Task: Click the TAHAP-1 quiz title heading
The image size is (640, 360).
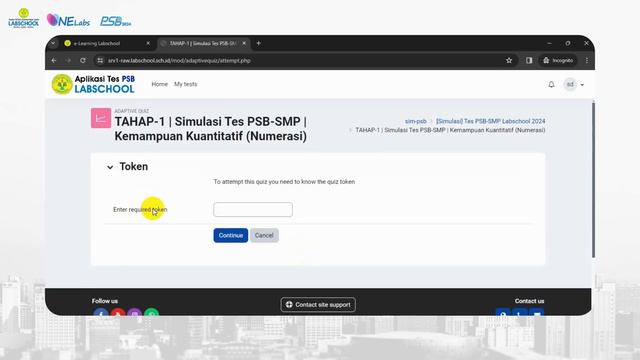Action: click(x=211, y=129)
